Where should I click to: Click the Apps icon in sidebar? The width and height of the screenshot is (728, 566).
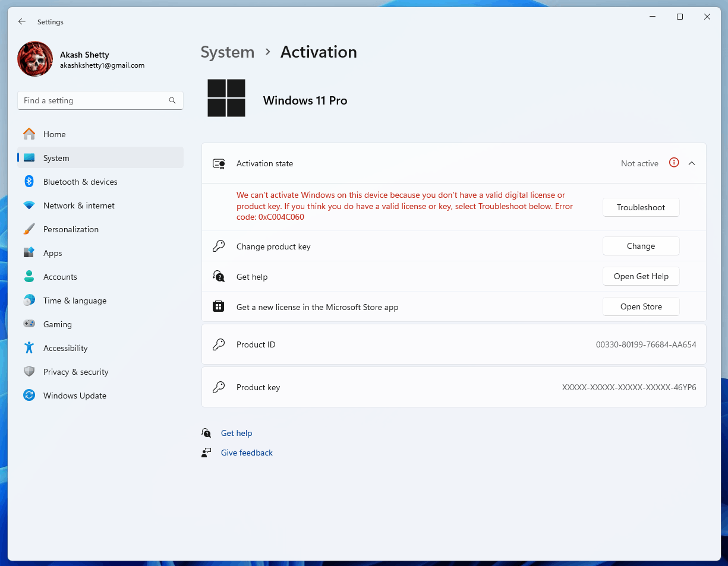coord(29,253)
